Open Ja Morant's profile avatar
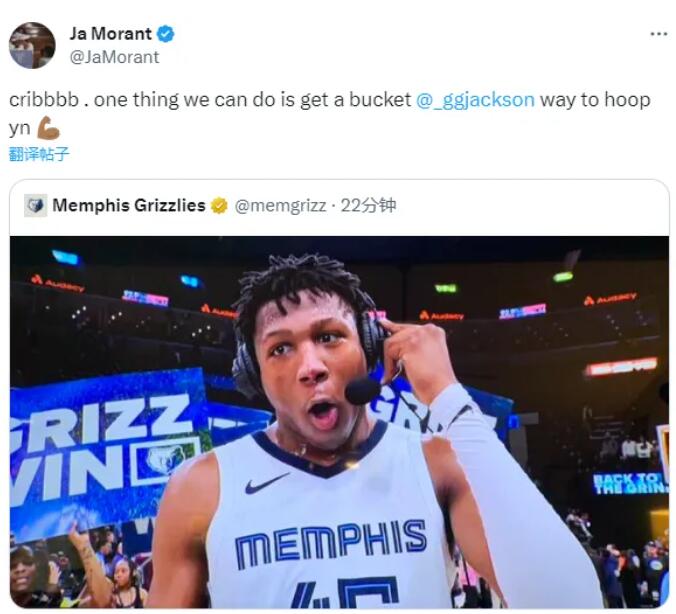 pos(32,45)
